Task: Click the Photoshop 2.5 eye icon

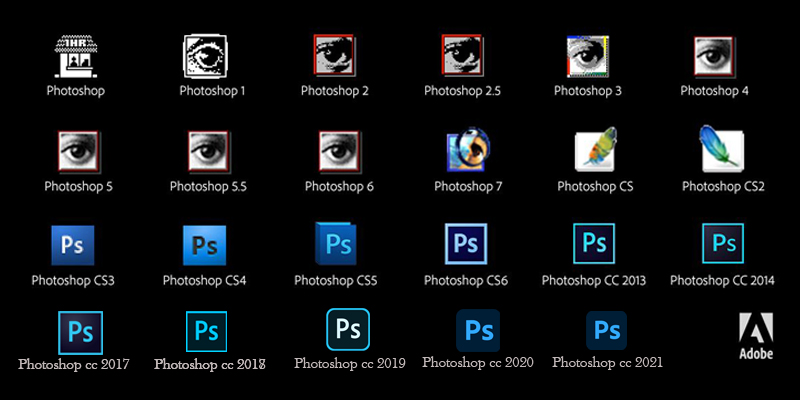Action: click(462, 56)
